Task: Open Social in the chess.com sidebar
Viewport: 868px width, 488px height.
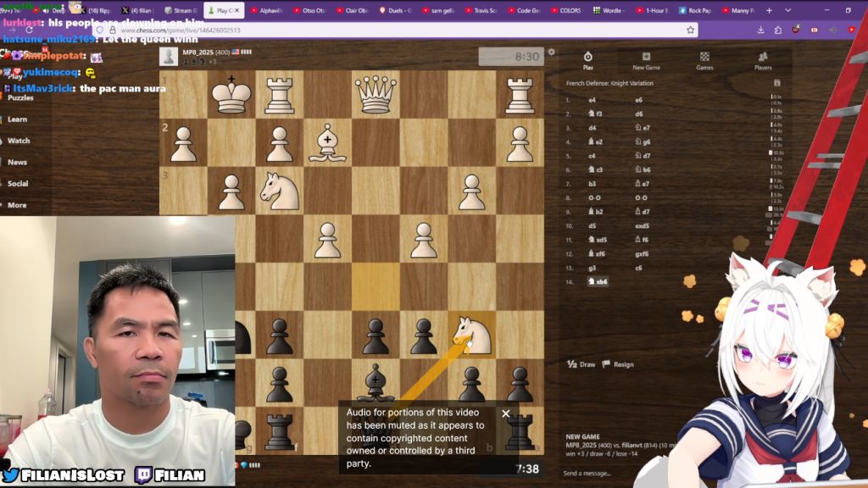Action: pyautogui.click(x=18, y=183)
